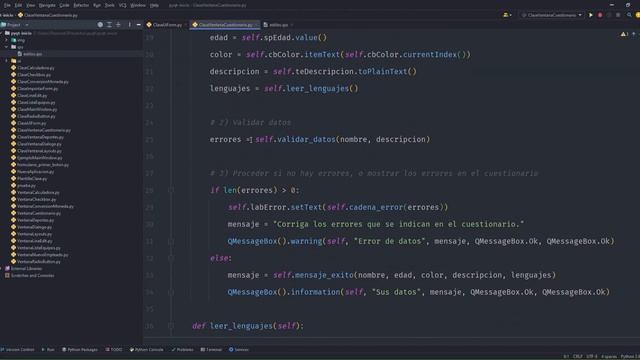Image resolution: width=640 pixels, height=360 pixels.
Task: Toggle fold marker on the if len(errores) line
Action: point(171,190)
